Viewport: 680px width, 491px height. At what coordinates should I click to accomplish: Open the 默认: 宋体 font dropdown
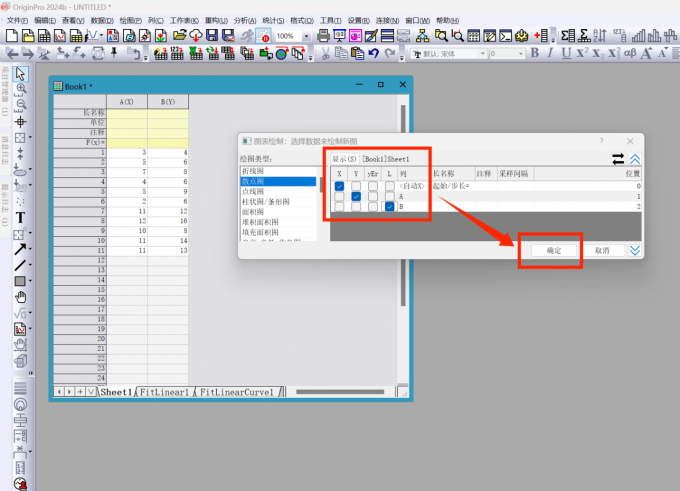pyautogui.click(x=483, y=54)
